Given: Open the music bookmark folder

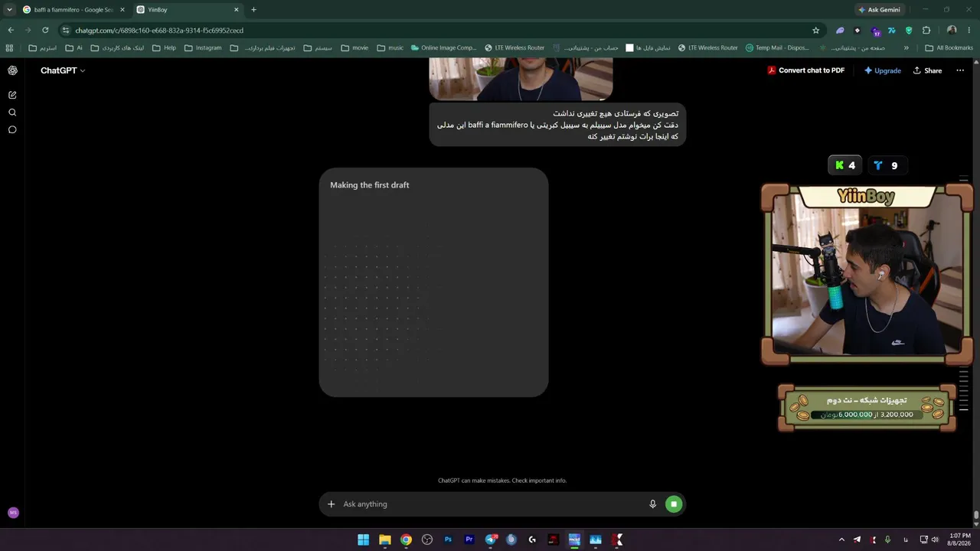Looking at the screenshot, I should click(390, 47).
